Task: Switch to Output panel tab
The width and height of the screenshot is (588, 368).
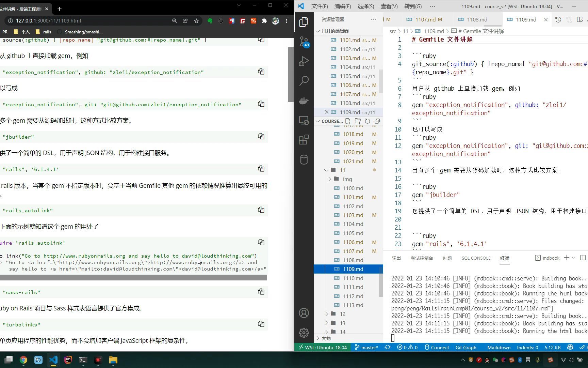Action: coord(396,258)
